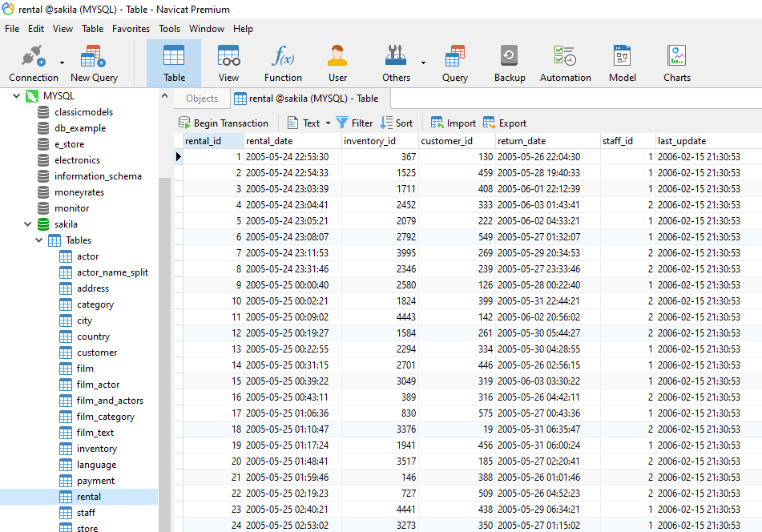Screen dimensions: 762x532
Task: Create a New Query via toolbar
Action: tap(93, 62)
